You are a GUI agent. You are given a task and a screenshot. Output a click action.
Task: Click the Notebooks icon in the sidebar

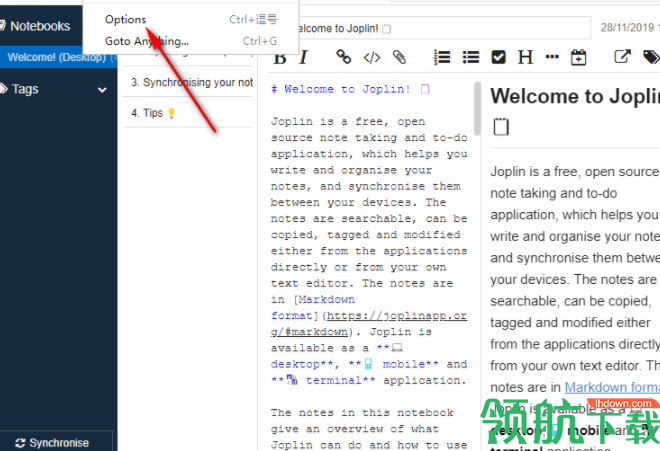click(x=3, y=26)
